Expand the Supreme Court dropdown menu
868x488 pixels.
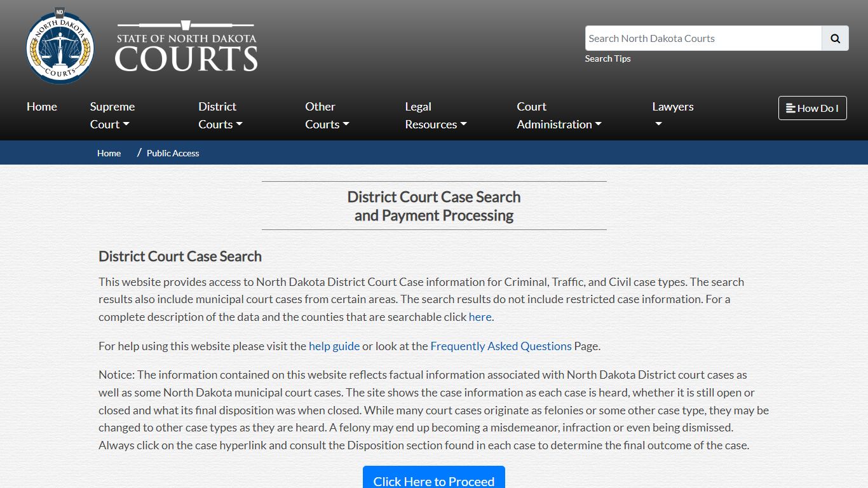112,115
